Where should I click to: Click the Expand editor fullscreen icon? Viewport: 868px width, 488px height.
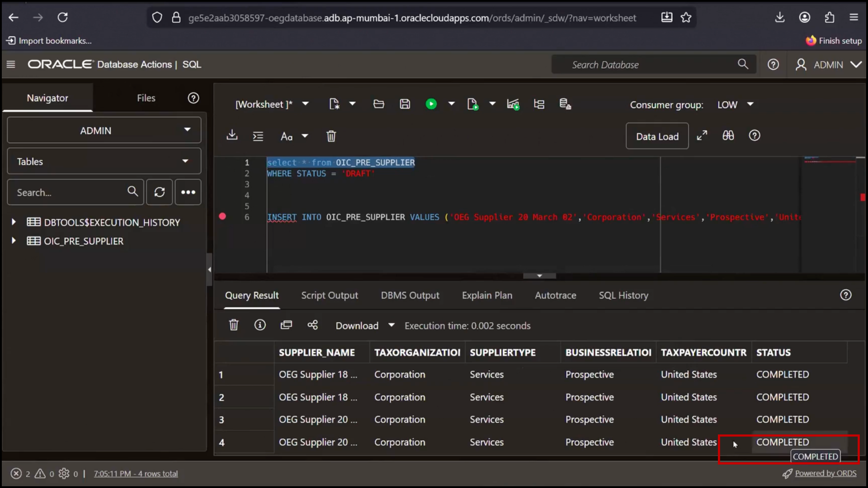pos(702,136)
